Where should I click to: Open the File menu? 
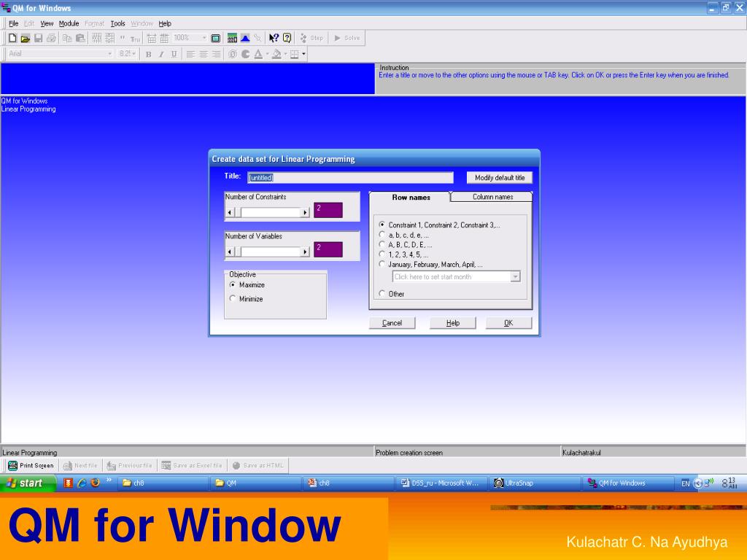coord(13,23)
